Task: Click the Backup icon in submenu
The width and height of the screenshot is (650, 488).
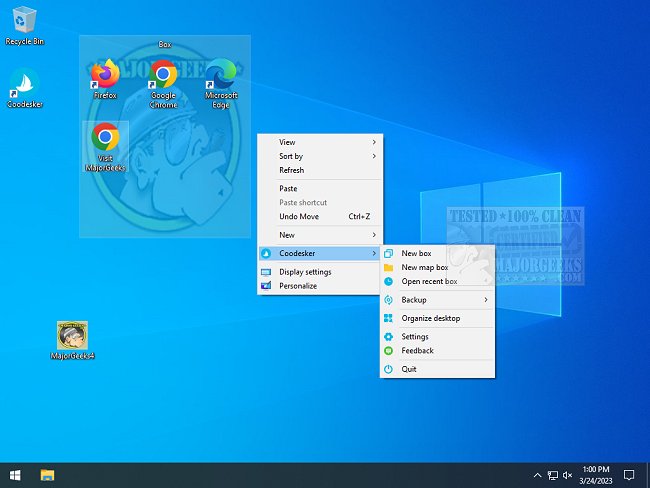Action: click(388, 300)
